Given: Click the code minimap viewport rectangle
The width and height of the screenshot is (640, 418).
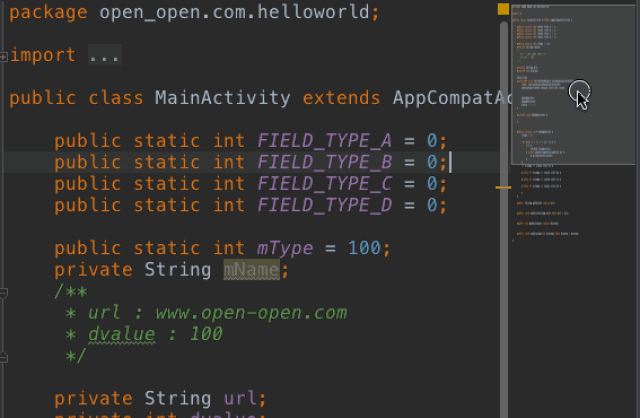Looking at the screenshot, I should tap(573, 85).
